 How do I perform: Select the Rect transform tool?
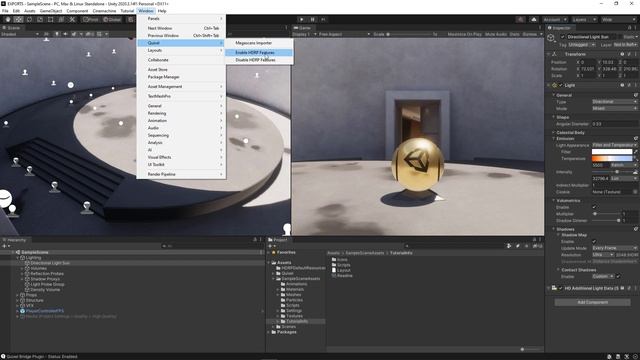[51, 19]
